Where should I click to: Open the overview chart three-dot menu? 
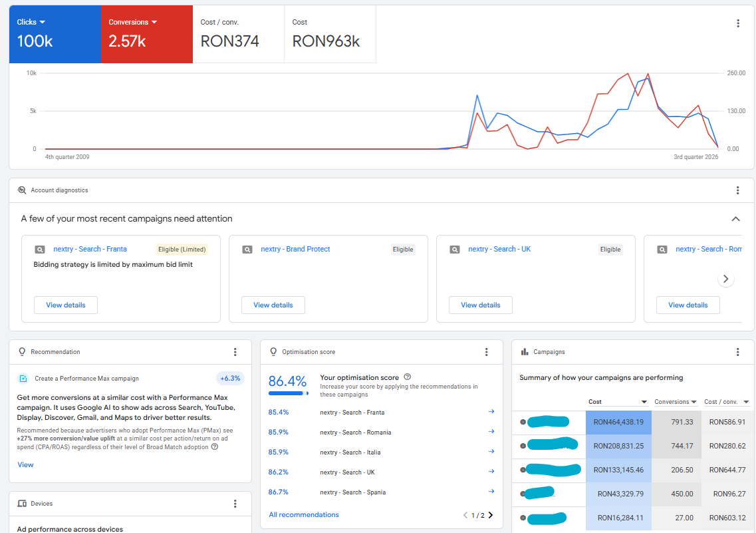pyautogui.click(x=737, y=23)
